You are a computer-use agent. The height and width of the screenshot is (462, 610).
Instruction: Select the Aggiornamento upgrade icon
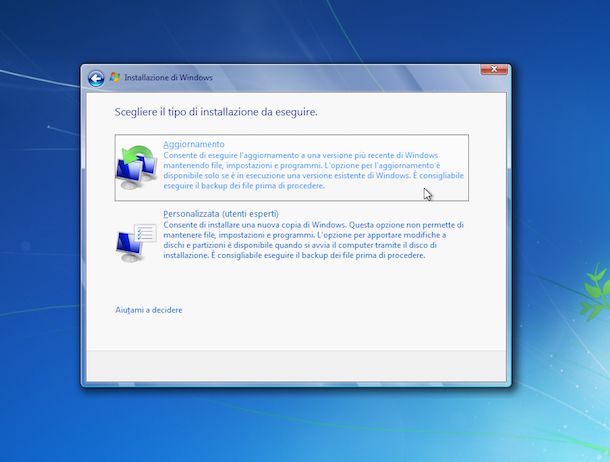[x=137, y=167]
